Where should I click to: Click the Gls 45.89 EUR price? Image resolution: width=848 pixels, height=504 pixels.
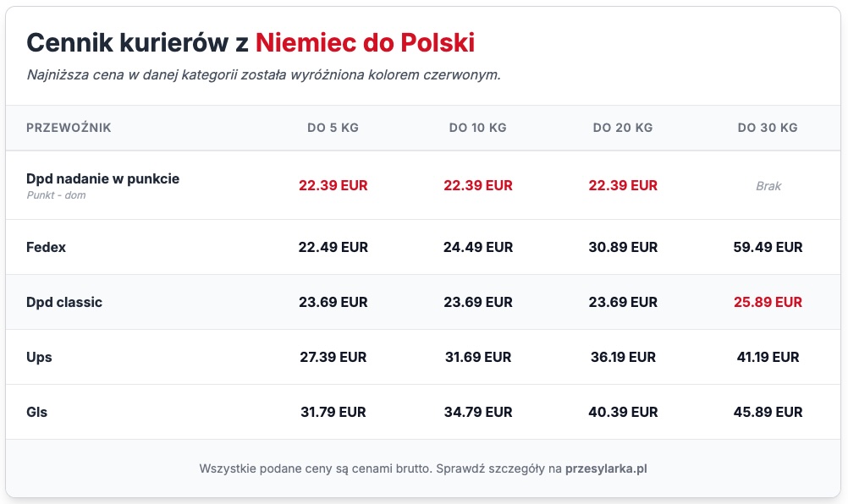coord(768,412)
